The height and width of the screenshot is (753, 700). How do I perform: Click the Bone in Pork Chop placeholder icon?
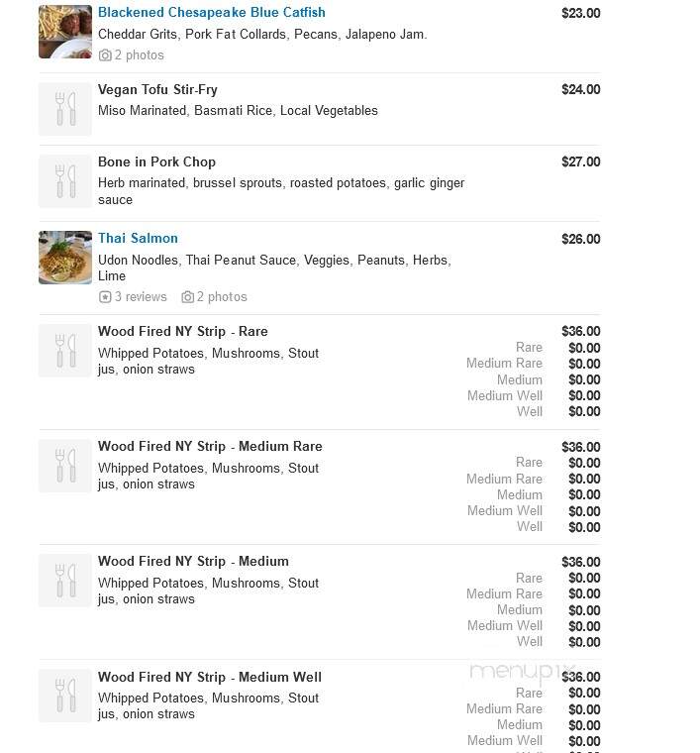(x=65, y=181)
